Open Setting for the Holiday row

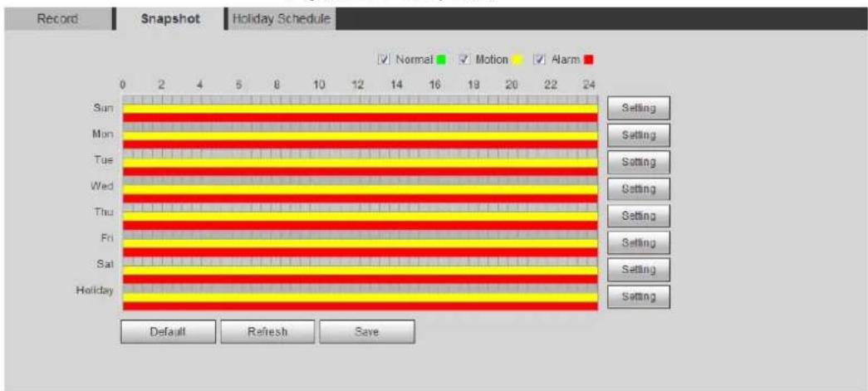pyautogui.click(x=639, y=296)
